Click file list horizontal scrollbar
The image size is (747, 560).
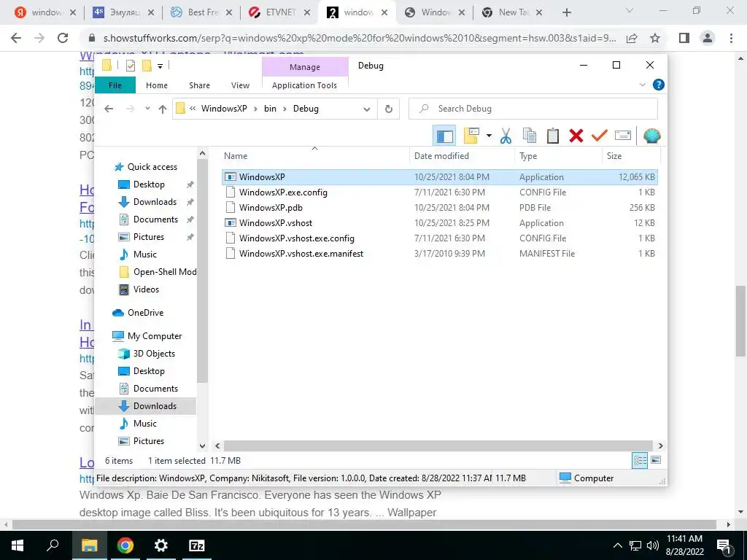coord(438,446)
